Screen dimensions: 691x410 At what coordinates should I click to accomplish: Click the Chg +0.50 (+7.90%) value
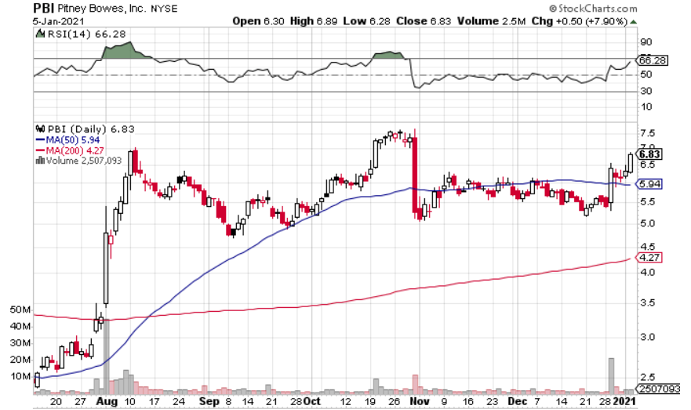click(579, 21)
